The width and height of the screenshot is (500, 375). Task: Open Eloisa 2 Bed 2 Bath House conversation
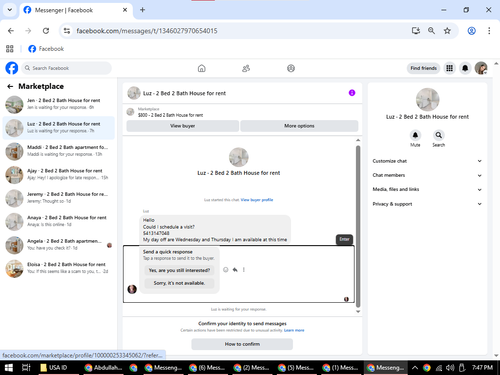coord(59,268)
